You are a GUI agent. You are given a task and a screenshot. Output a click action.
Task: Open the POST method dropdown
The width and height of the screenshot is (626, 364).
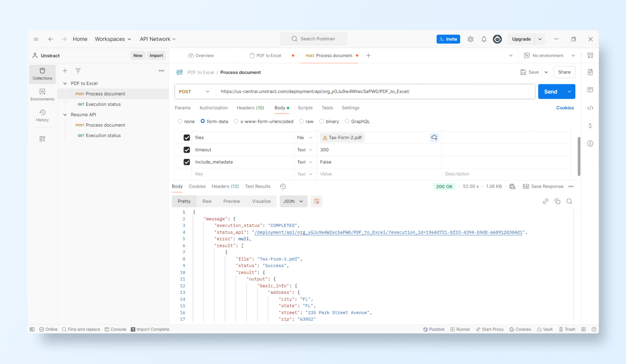pos(194,92)
